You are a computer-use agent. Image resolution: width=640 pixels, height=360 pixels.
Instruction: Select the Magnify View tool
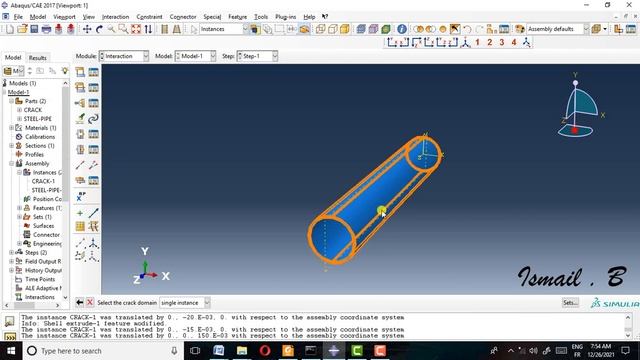111,29
